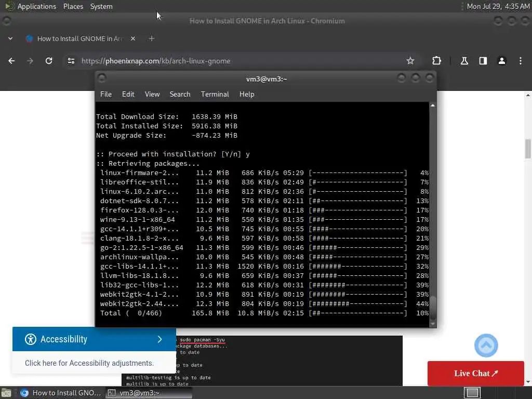
Task: Click here for Accessibility adjustments text
Action: [x=89, y=363]
